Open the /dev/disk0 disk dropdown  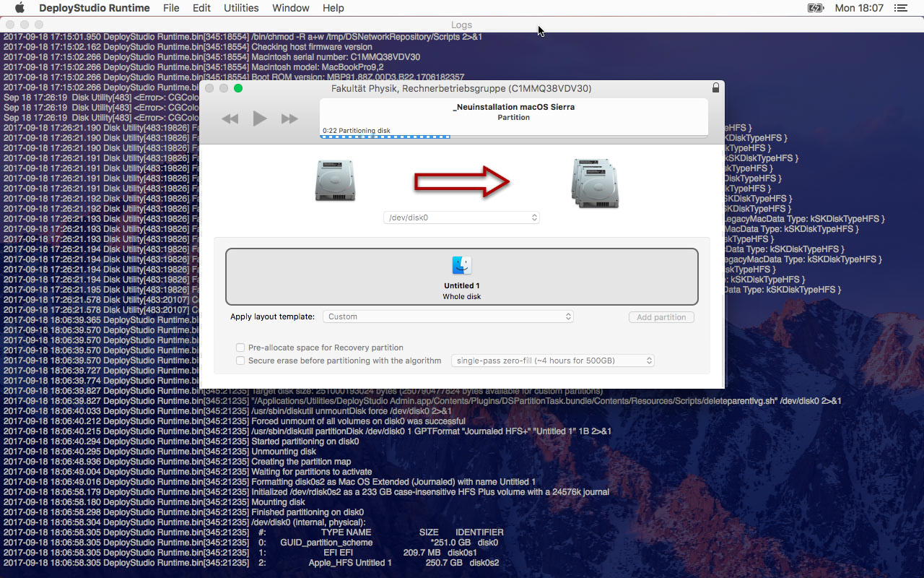click(x=462, y=217)
